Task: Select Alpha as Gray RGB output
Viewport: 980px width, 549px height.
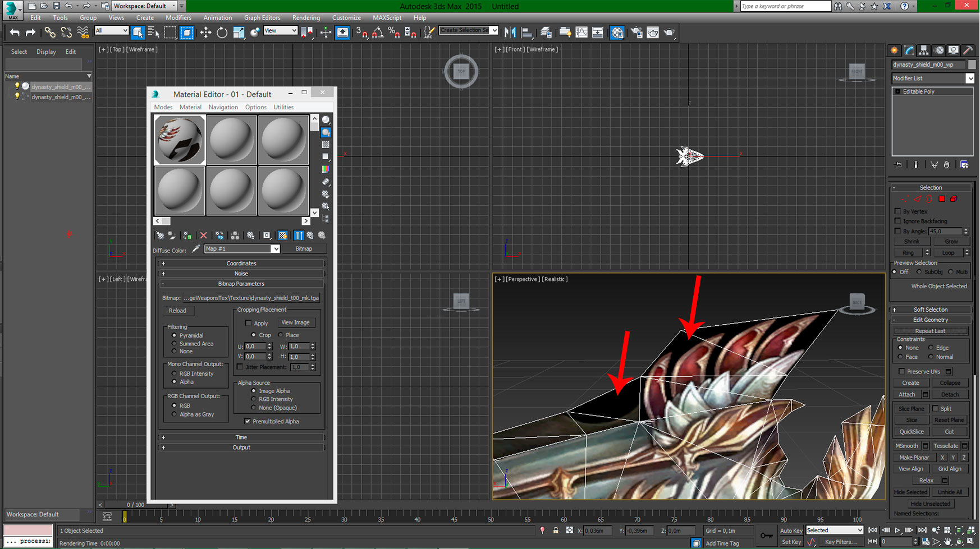Action: coord(174,414)
